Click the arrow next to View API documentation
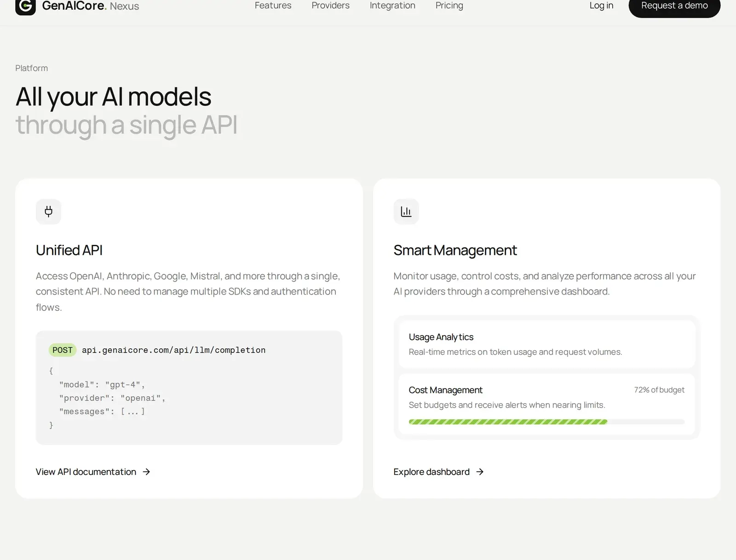The height and width of the screenshot is (560, 736). coord(146,472)
